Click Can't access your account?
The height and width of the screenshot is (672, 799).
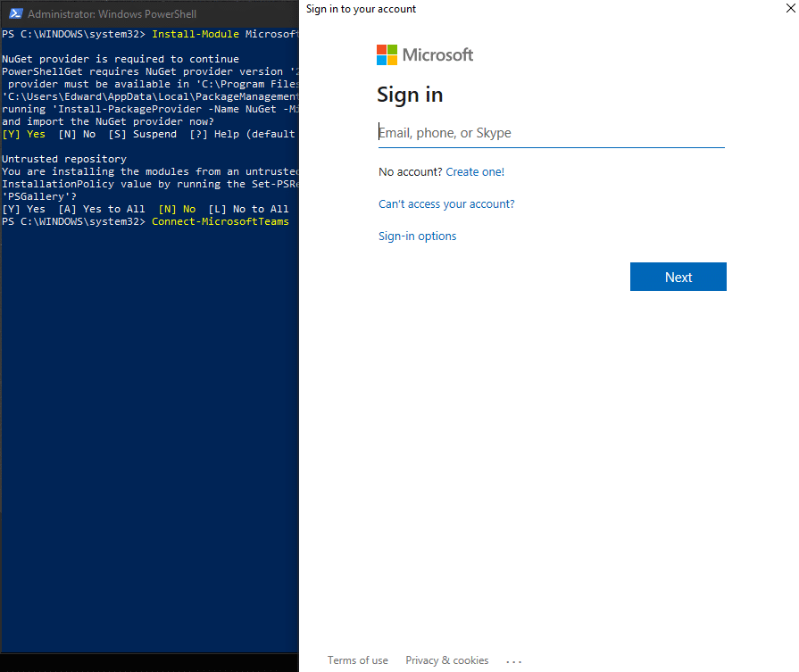coord(446,203)
